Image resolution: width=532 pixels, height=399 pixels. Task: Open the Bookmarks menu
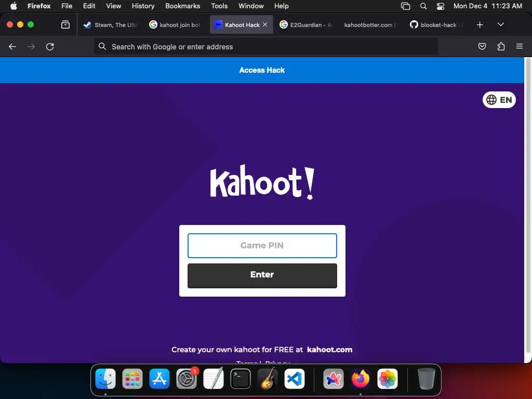182,6
